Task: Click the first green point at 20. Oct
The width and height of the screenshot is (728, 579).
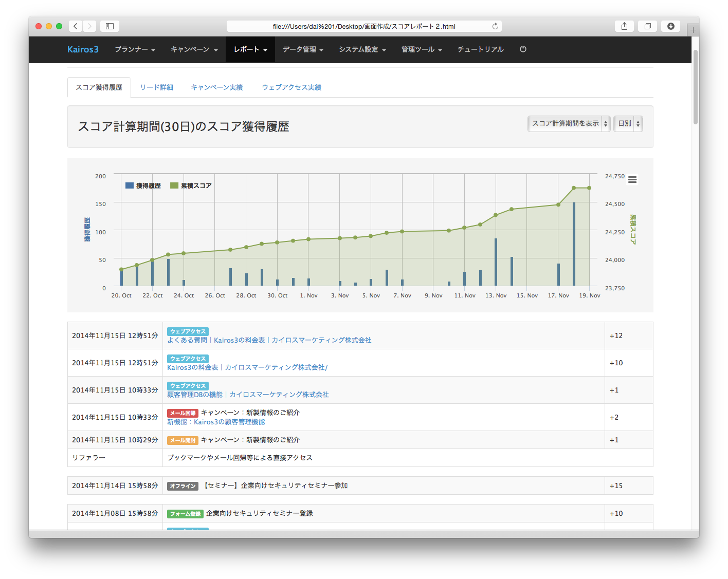Action: click(x=121, y=269)
